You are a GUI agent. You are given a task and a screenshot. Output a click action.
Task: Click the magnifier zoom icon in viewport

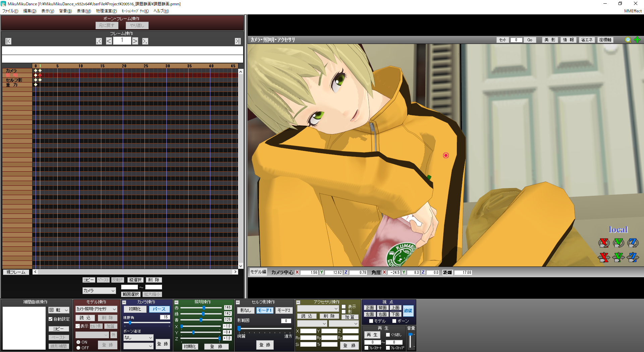pos(628,40)
